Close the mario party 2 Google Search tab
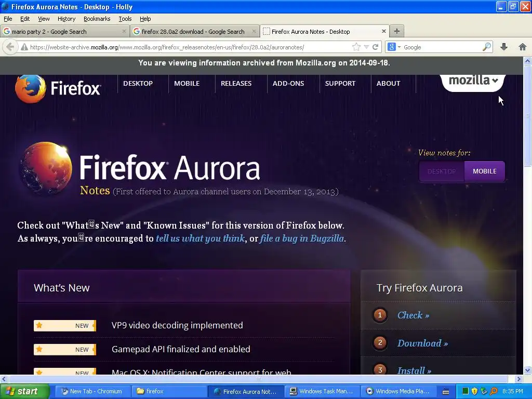Screen dimensions: 532x399 124,31
